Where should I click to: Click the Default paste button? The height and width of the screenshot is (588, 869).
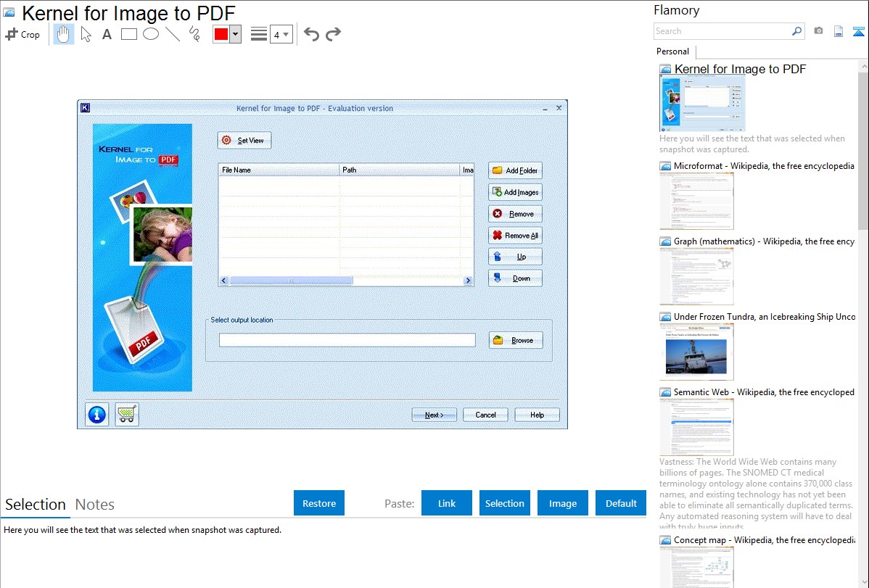tap(621, 503)
